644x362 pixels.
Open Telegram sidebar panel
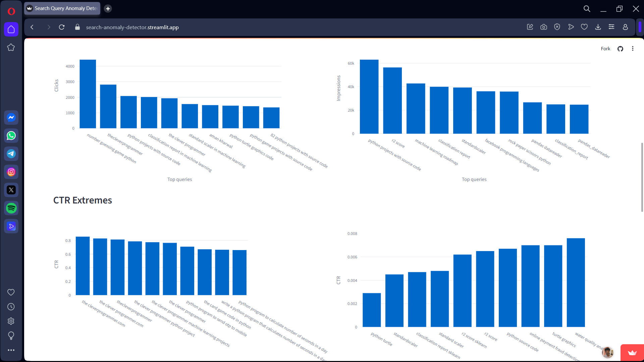point(11,154)
